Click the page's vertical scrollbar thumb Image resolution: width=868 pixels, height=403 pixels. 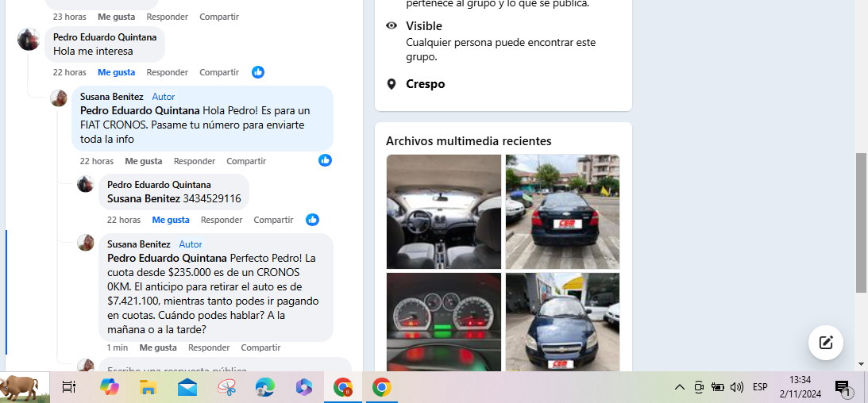861,222
